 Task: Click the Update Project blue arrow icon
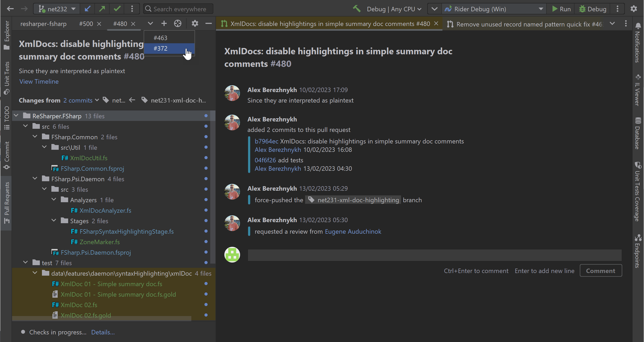point(88,9)
